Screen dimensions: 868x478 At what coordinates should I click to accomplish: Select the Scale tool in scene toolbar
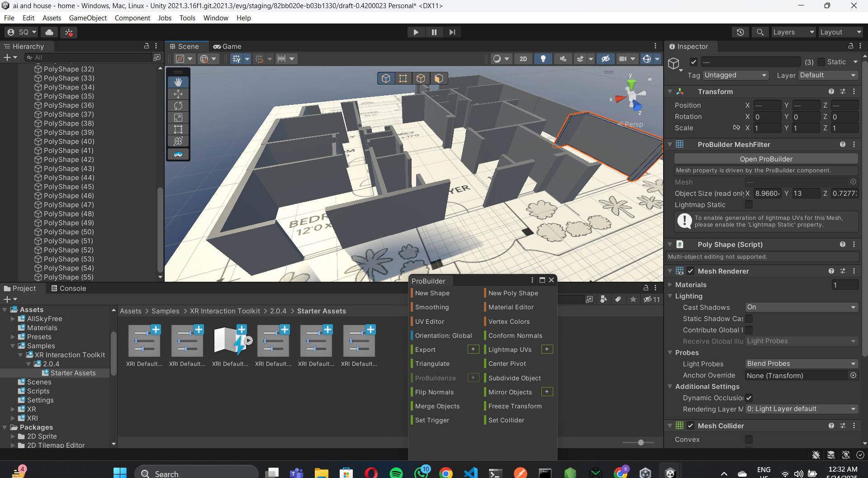coord(178,117)
